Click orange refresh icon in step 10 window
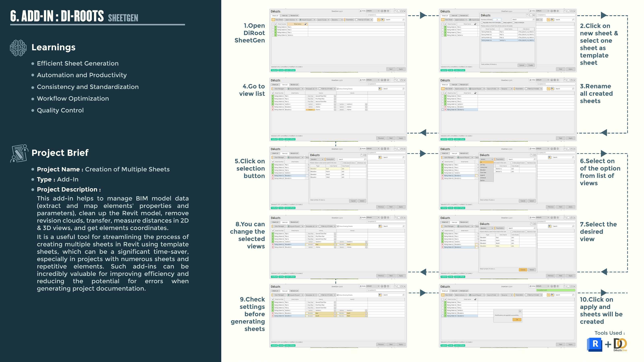 click(548, 295)
